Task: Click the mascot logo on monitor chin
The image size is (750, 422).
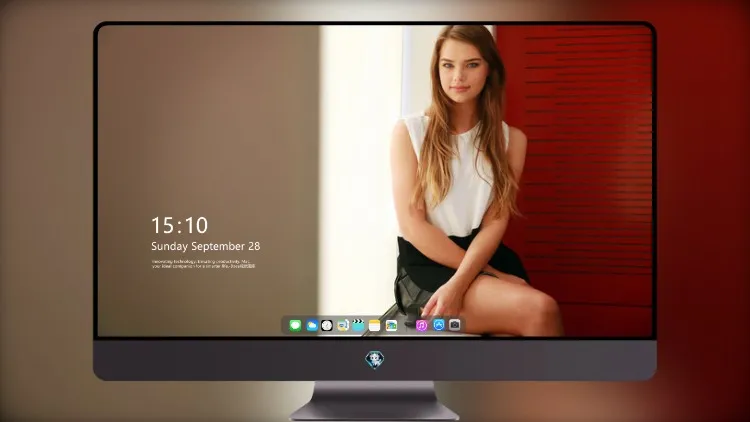Action: pos(375,360)
